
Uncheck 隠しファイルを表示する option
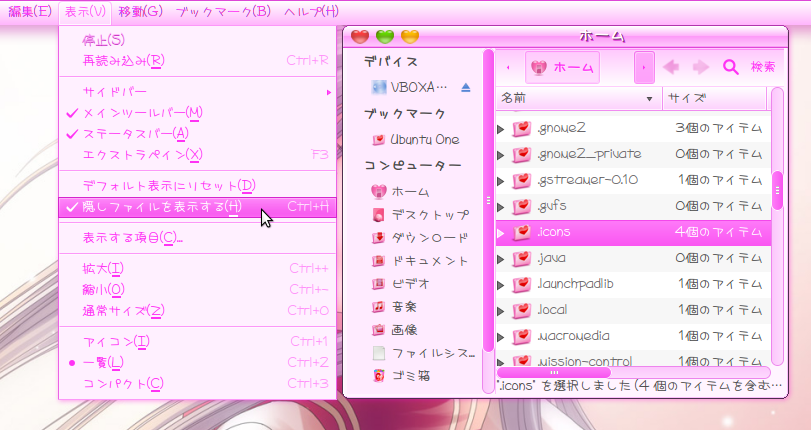(198, 207)
